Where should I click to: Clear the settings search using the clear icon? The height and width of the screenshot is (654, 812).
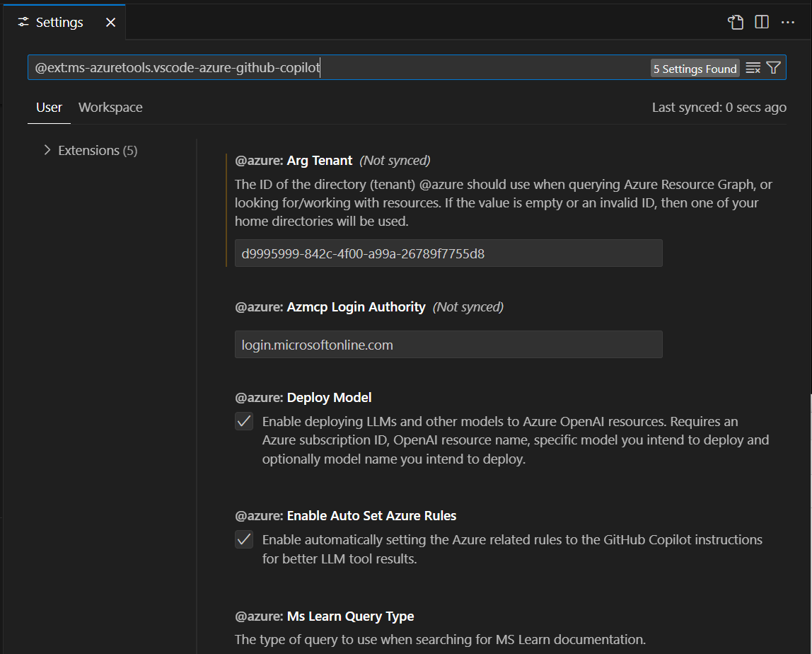pos(753,67)
